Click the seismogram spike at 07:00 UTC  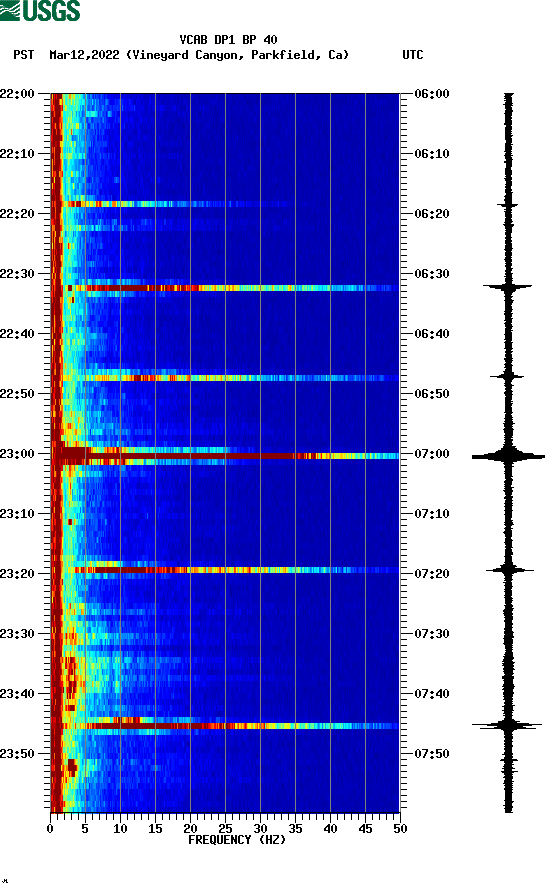(508, 456)
